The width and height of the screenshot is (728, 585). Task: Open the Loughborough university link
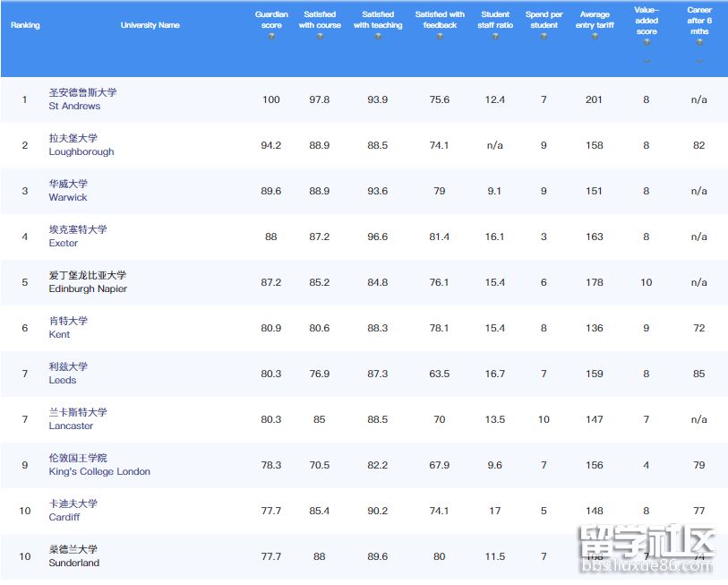pyautogui.click(x=81, y=151)
